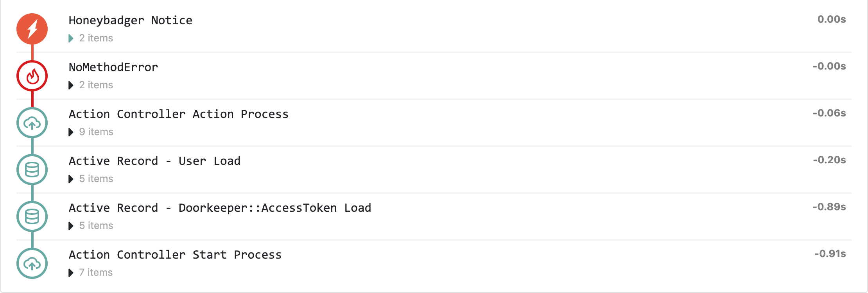Click the Action Controller Action Process cloud icon
Image resolution: width=868 pixels, height=293 pixels.
point(32,123)
